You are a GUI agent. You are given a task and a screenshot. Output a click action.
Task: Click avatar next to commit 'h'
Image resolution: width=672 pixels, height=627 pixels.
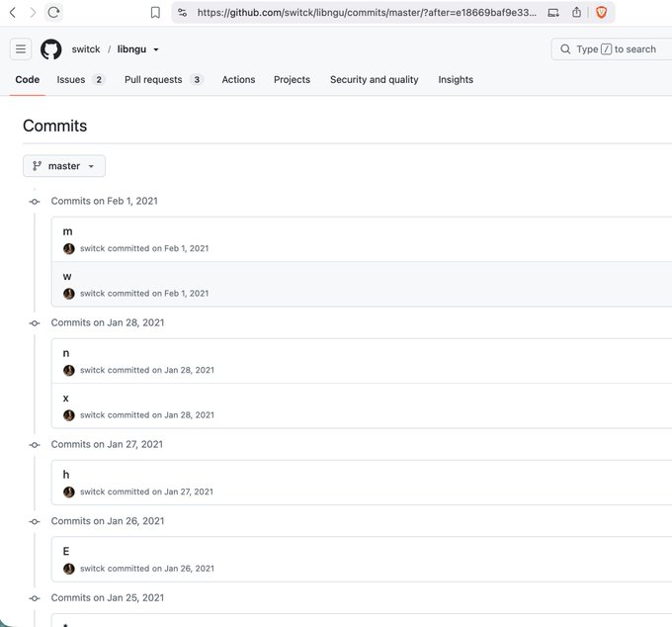(68, 493)
